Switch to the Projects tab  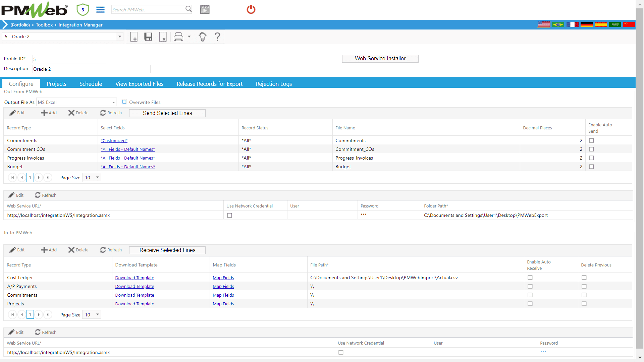[x=56, y=84]
